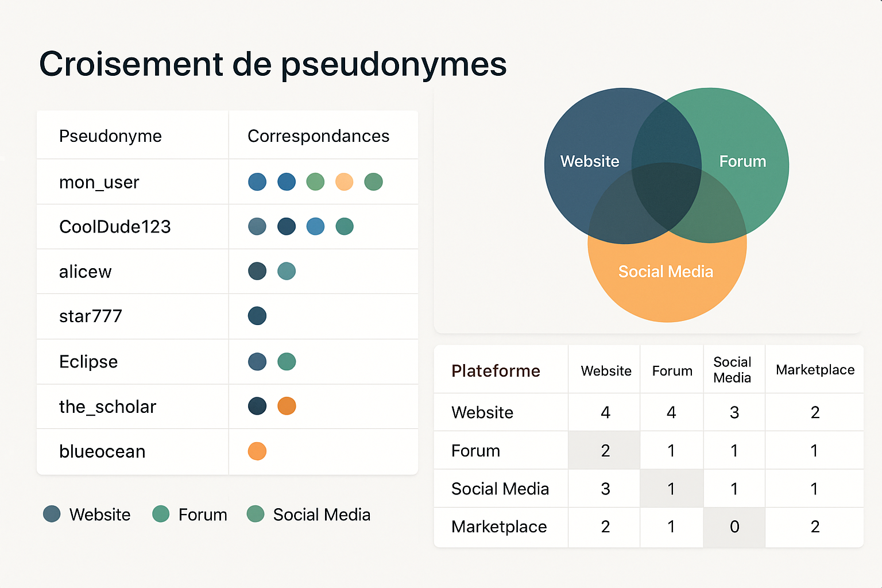Viewport: 882px width, 588px height.
Task: Select the teal dot next to CoolDude123
Action: 344,226
